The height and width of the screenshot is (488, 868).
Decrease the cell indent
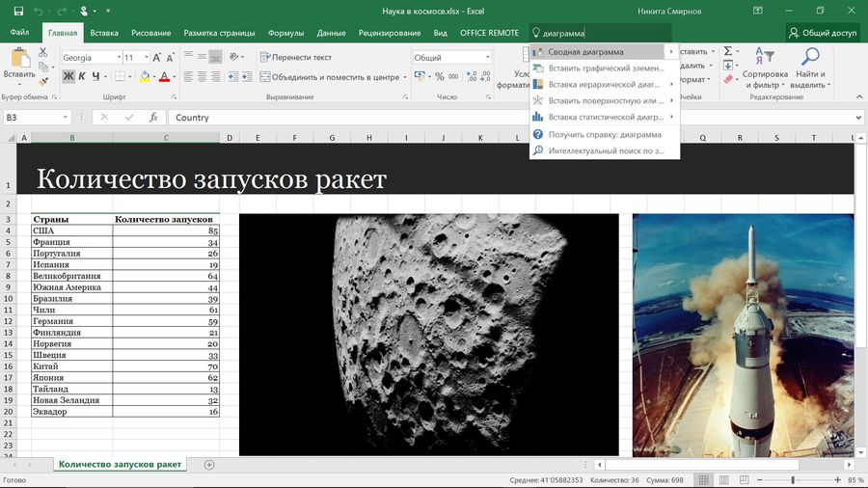click(x=233, y=76)
